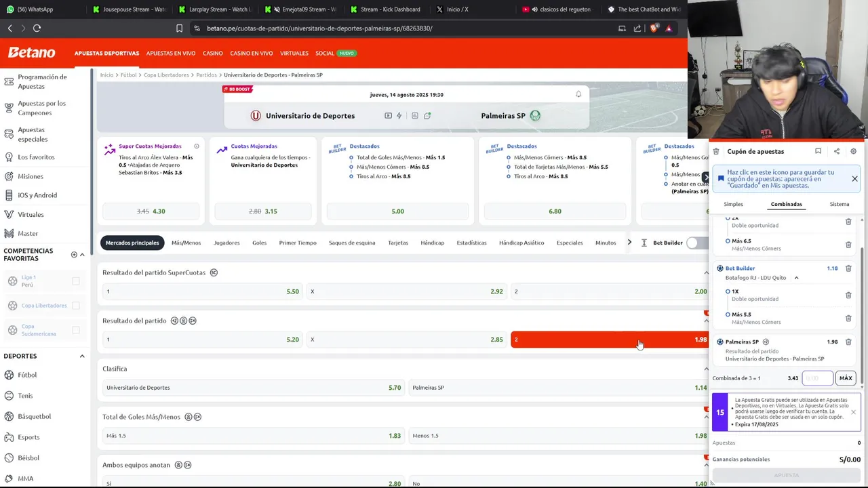Screen dimensions: 868x488
Task: Open bet slip settings gear
Action: point(854,152)
